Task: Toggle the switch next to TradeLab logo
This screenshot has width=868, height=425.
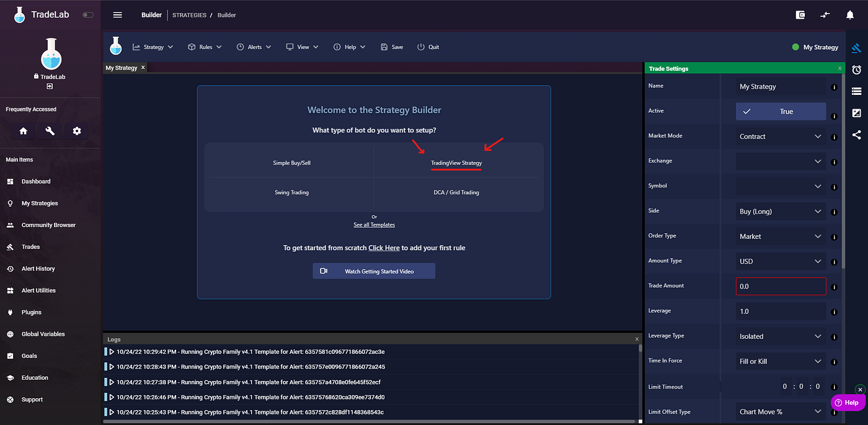Action: 88,15
